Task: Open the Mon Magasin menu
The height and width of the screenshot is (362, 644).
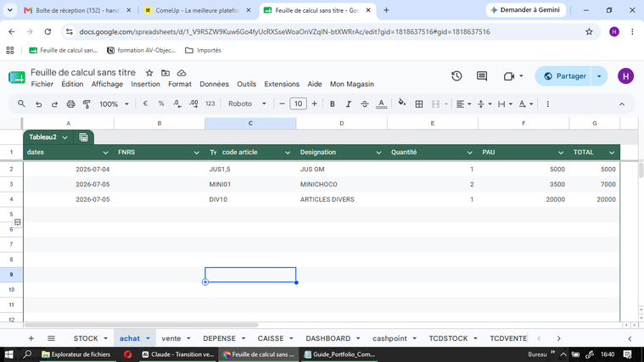Action: point(352,84)
